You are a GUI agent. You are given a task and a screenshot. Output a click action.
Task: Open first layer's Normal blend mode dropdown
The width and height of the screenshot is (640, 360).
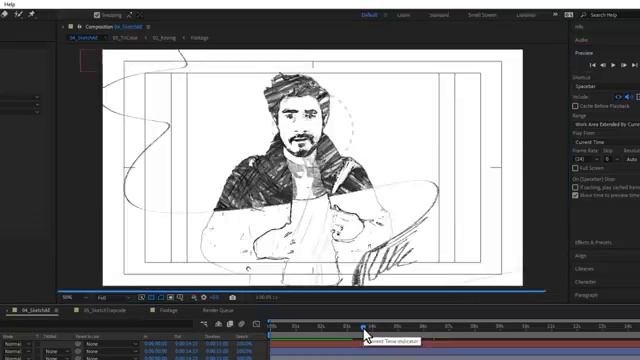point(17,344)
